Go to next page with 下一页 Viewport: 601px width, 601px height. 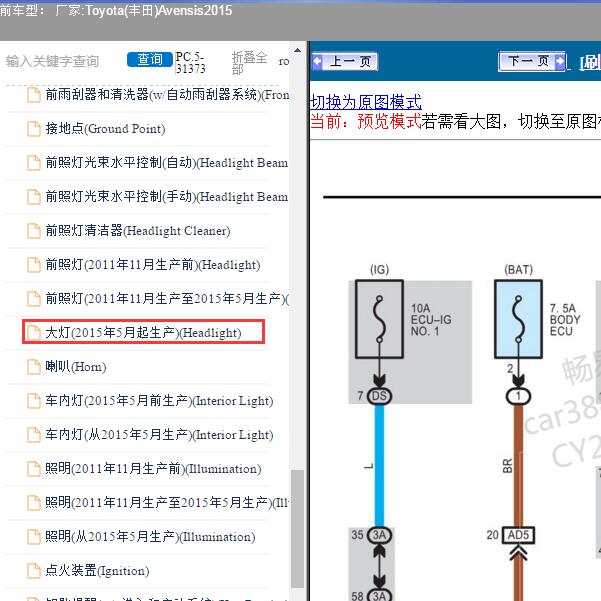(x=532, y=61)
